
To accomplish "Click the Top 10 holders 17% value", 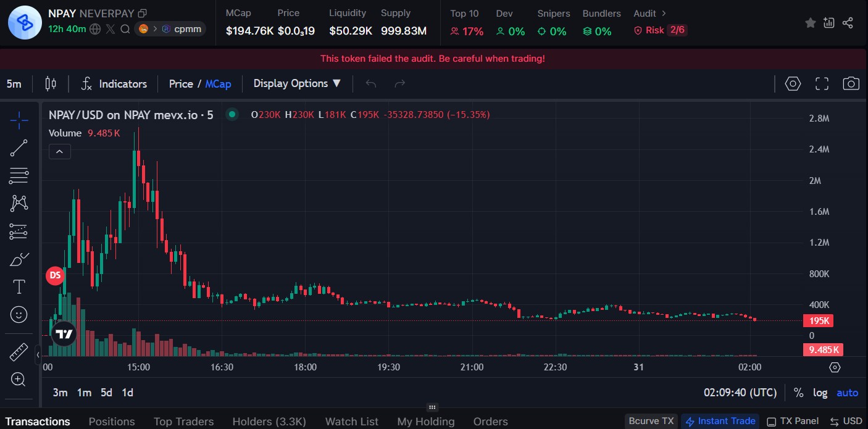I will [x=467, y=31].
